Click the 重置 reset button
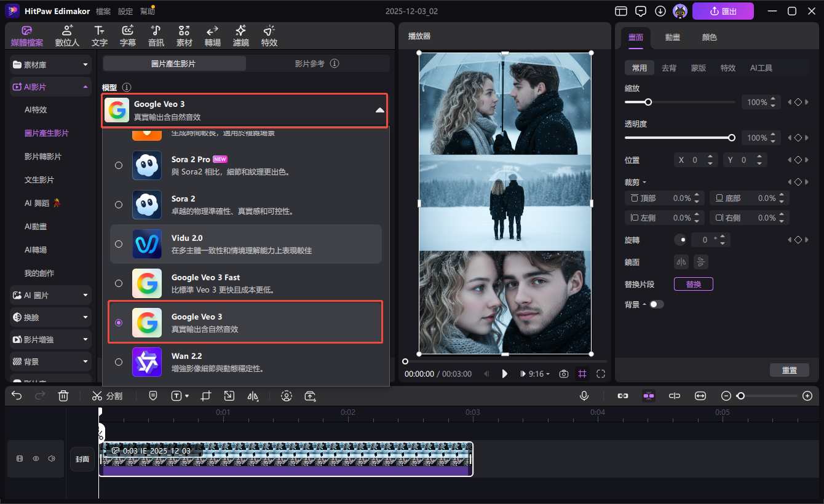The image size is (824, 504). click(790, 369)
